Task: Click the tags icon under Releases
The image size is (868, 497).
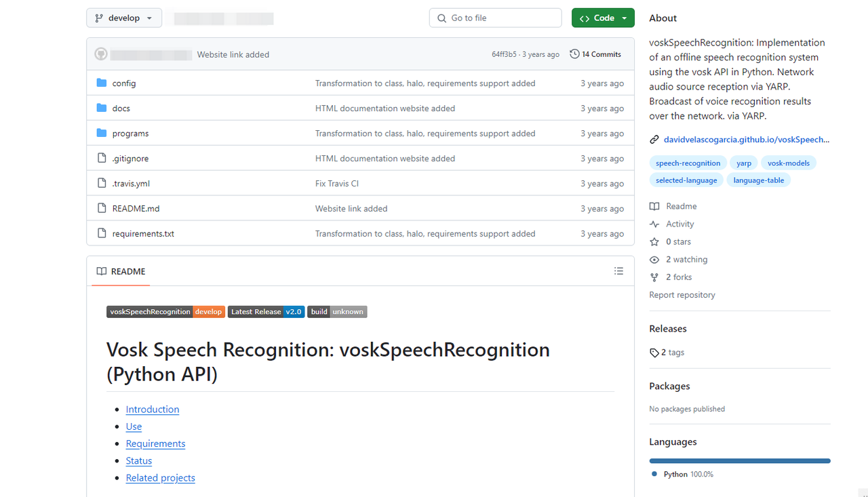Action: pos(653,352)
